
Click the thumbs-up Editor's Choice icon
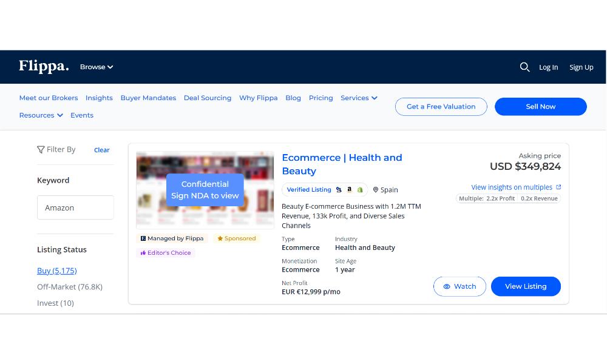coord(143,253)
